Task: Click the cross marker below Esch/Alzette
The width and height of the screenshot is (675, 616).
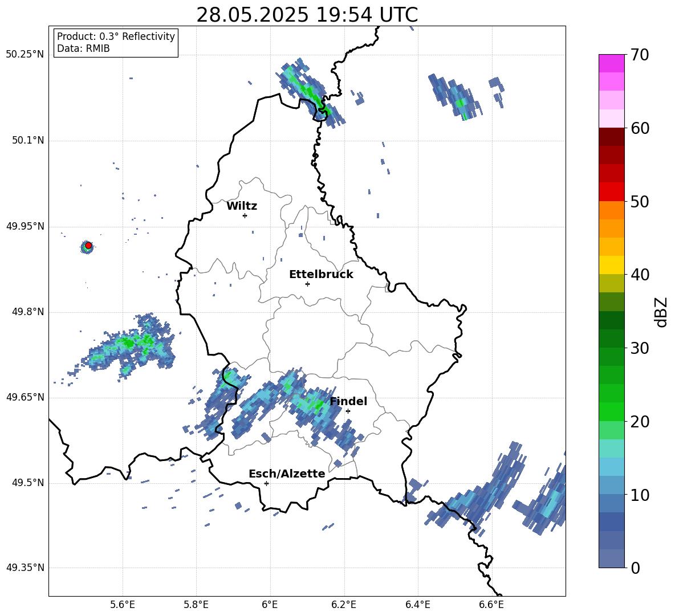Action: (266, 483)
